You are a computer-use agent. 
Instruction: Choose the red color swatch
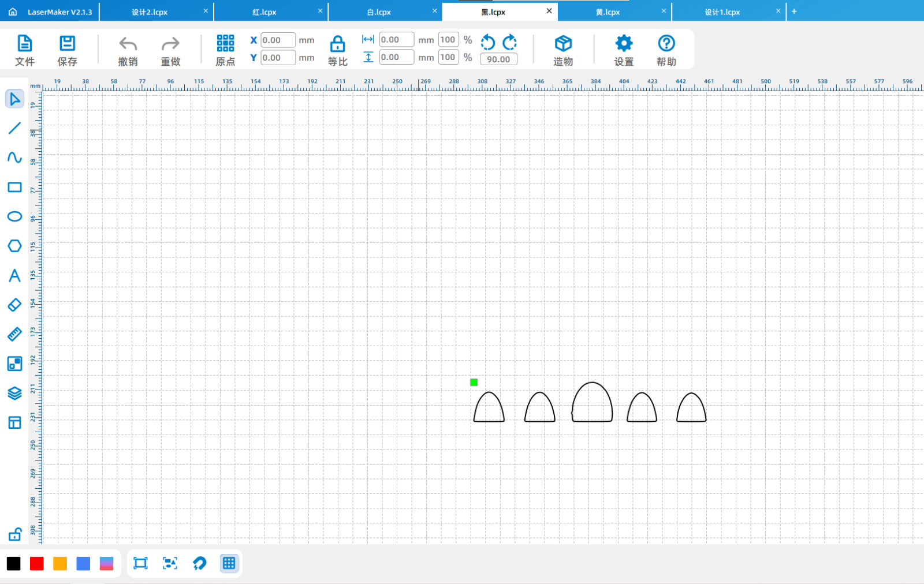point(37,564)
